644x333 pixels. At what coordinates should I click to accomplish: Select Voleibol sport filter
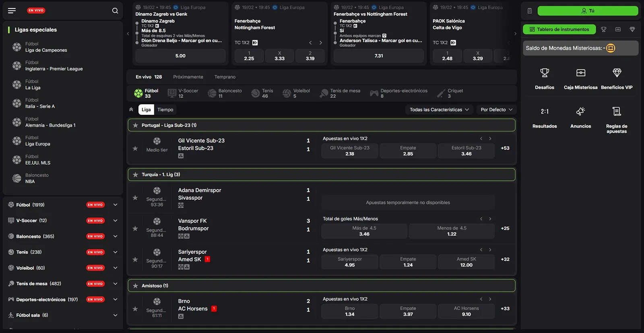(296, 93)
